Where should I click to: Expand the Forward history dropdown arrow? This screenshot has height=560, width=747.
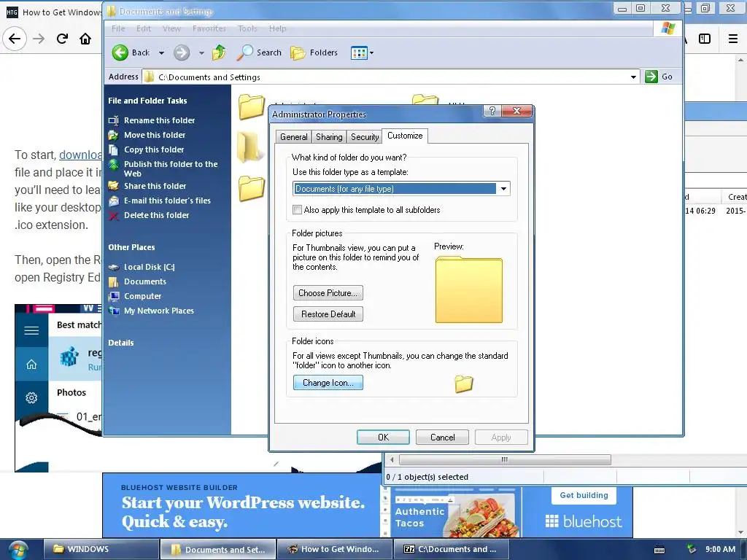point(201,52)
